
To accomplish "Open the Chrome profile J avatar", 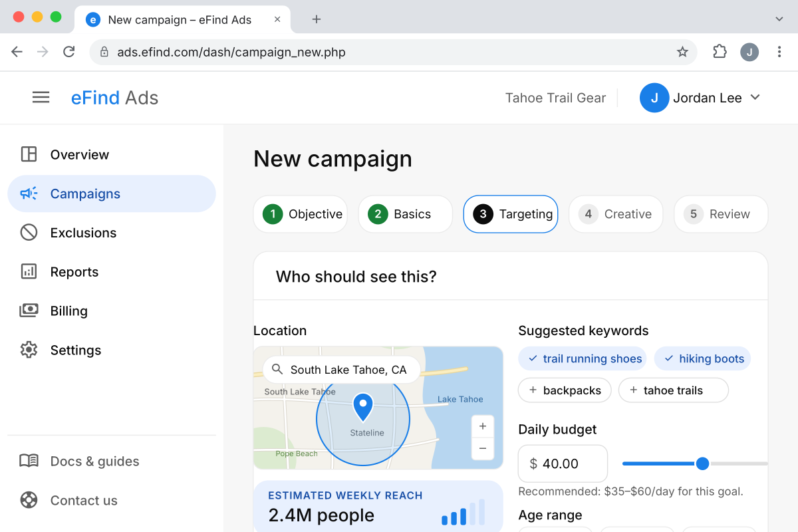I will click(749, 52).
